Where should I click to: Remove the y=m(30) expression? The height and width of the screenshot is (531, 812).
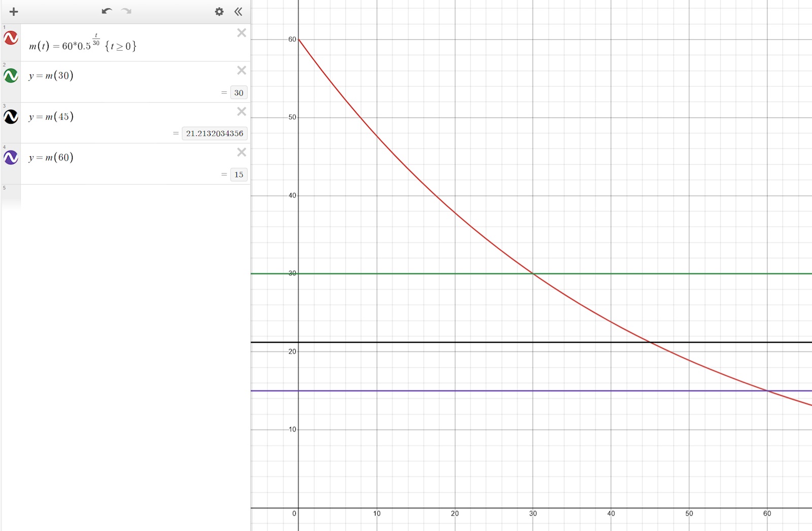tap(242, 70)
